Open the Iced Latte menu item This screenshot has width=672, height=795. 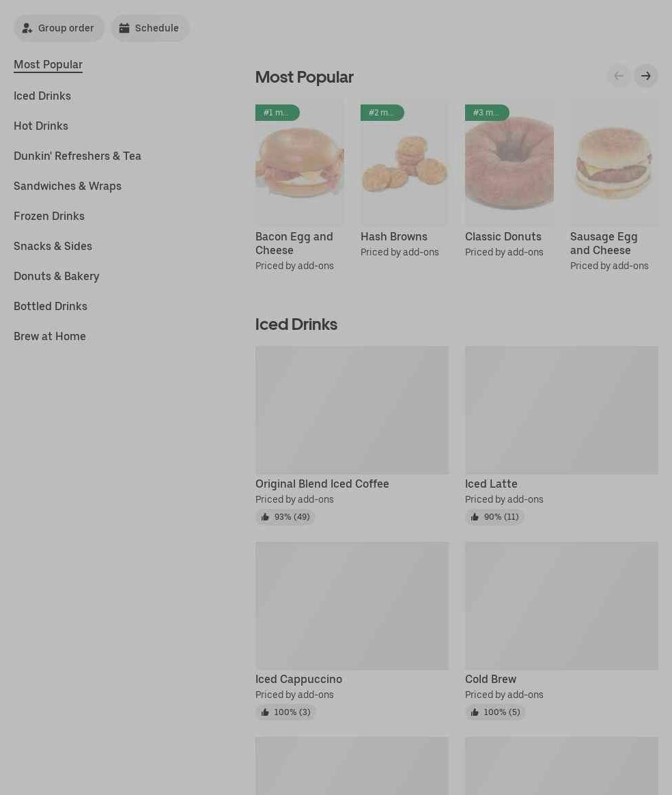491,484
